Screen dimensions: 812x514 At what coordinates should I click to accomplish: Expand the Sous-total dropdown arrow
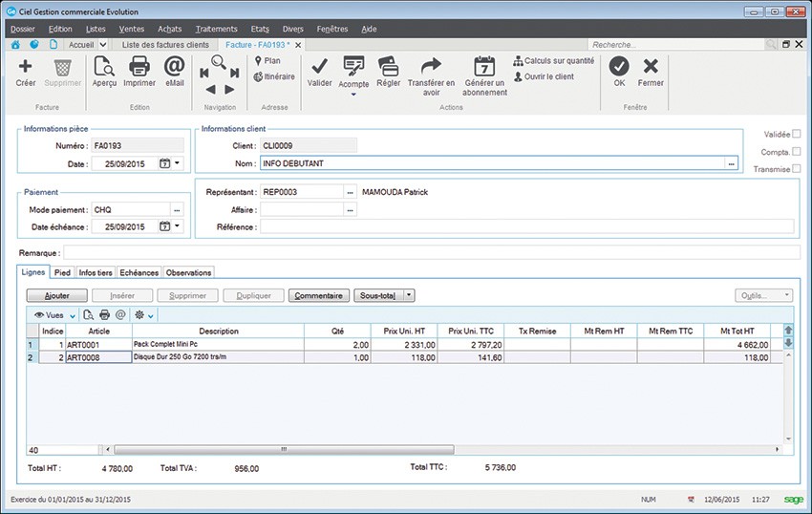[x=410, y=296]
